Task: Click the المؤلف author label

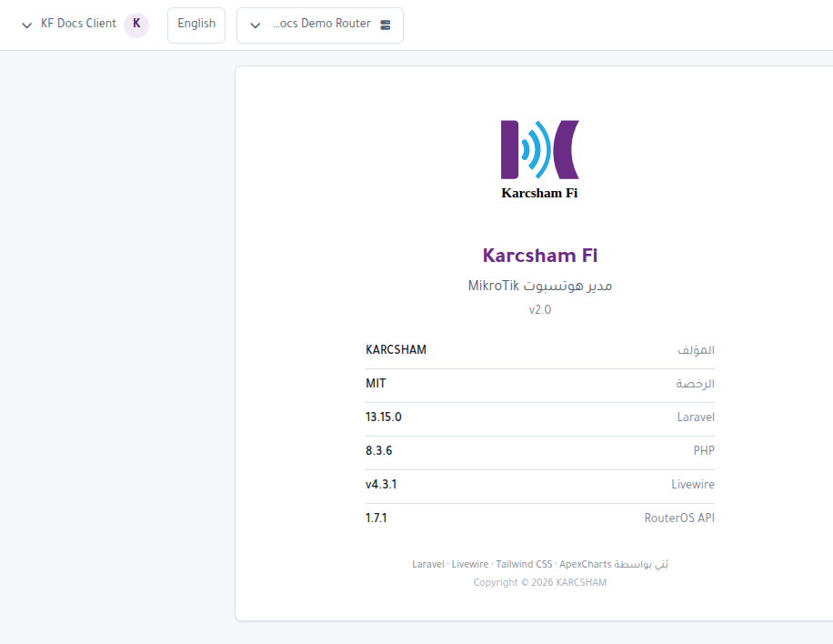Action: (696, 349)
